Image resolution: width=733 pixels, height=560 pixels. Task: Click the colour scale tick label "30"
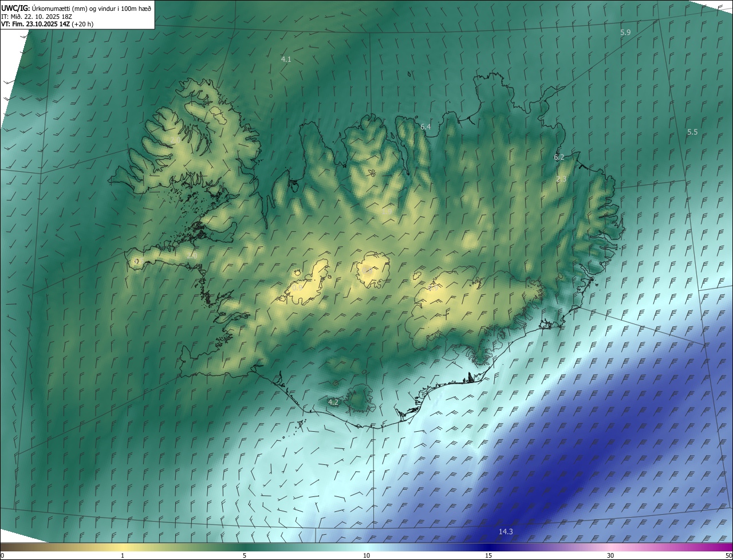[x=610, y=555]
